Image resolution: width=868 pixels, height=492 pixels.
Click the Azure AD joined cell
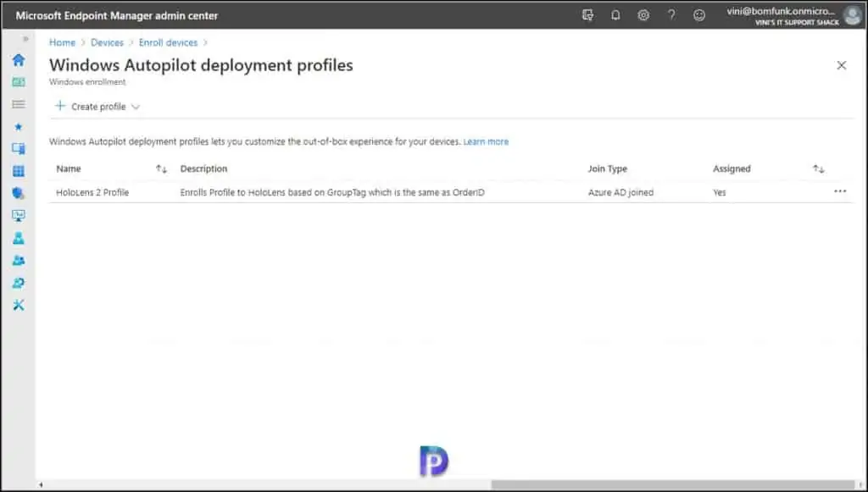(x=620, y=192)
